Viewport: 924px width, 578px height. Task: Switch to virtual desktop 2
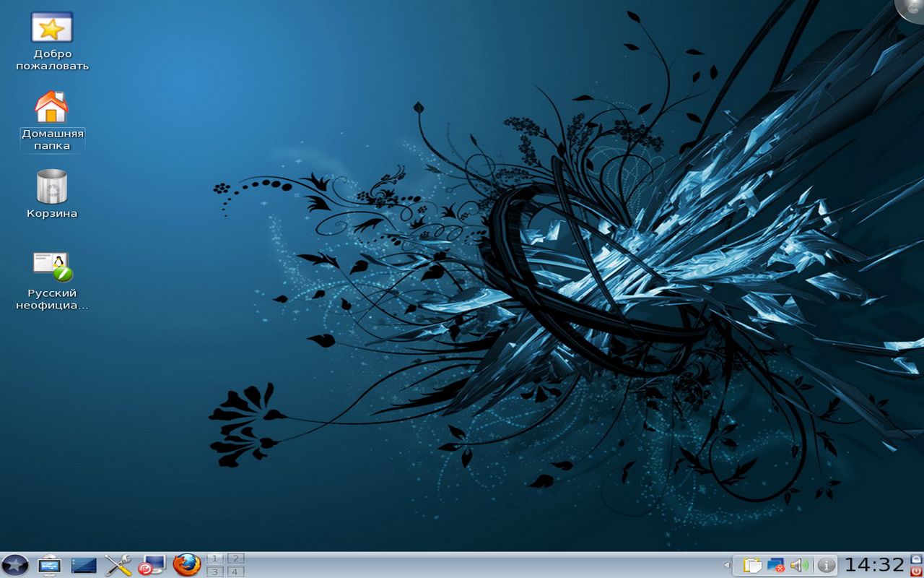pyautogui.click(x=235, y=558)
